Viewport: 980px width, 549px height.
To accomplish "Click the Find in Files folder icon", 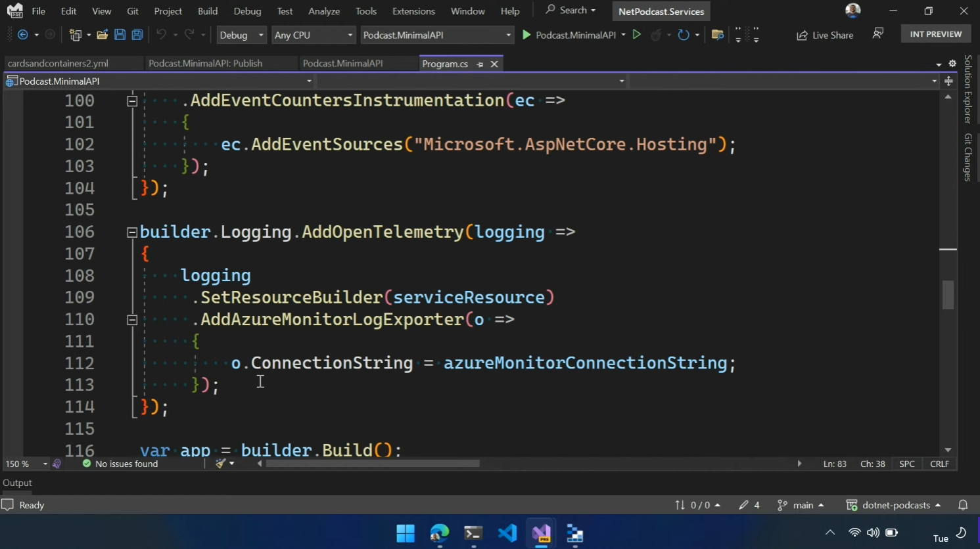I will pos(718,35).
